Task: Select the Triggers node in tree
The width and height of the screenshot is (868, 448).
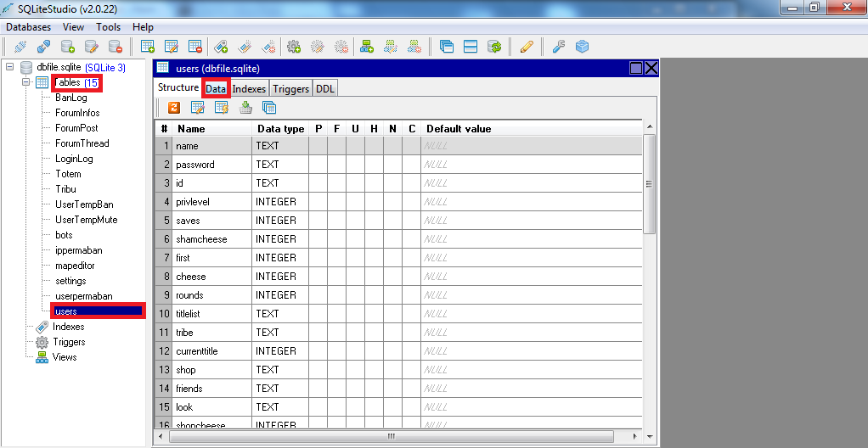Action: click(69, 342)
